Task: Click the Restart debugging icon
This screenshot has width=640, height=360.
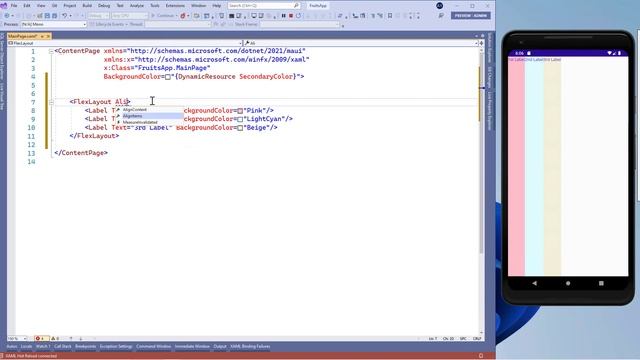Action: click(298, 16)
